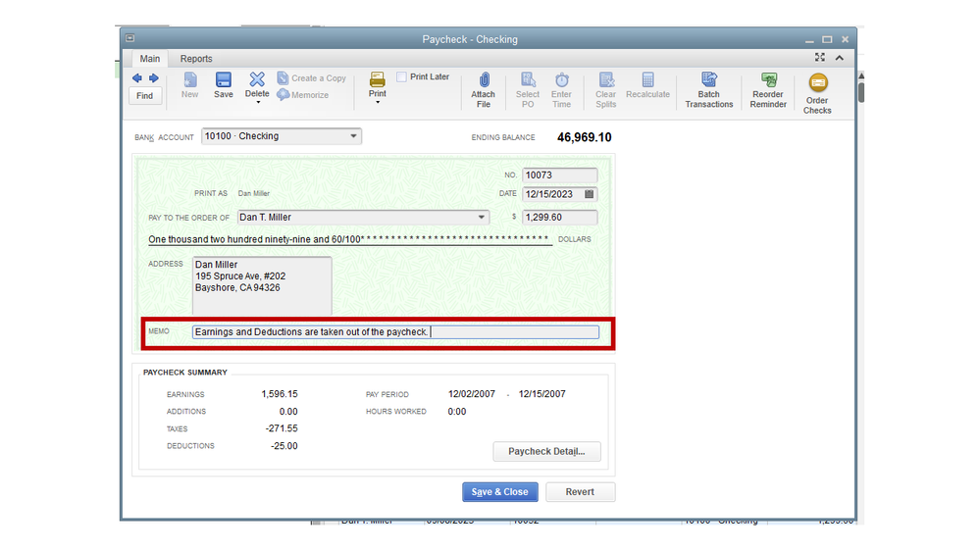980x551 pixels.
Task: Click pay period start 12/02/2007
Action: [471, 394]
